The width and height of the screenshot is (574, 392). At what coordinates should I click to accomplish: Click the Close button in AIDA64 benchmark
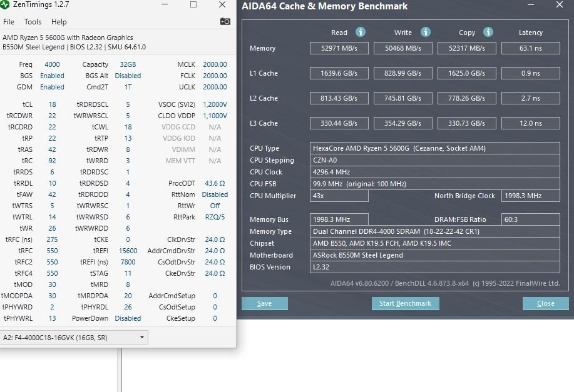pos(545,303)
